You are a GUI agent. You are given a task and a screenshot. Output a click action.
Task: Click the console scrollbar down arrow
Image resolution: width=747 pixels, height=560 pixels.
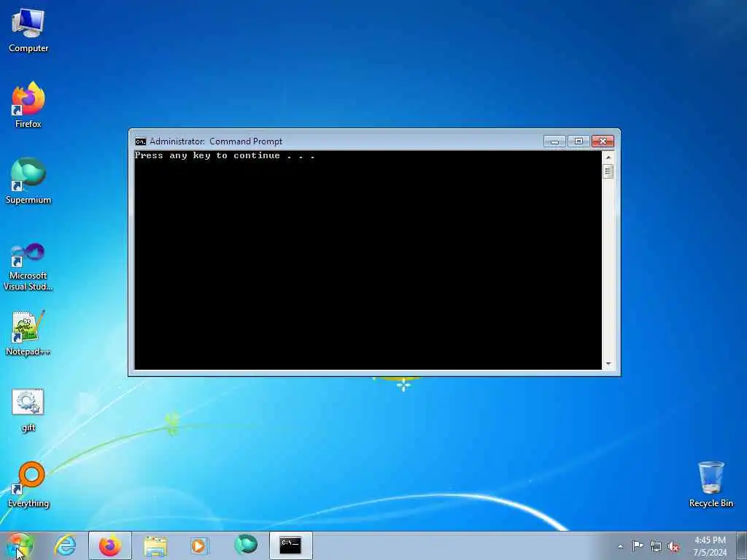[x=608, y=364]
